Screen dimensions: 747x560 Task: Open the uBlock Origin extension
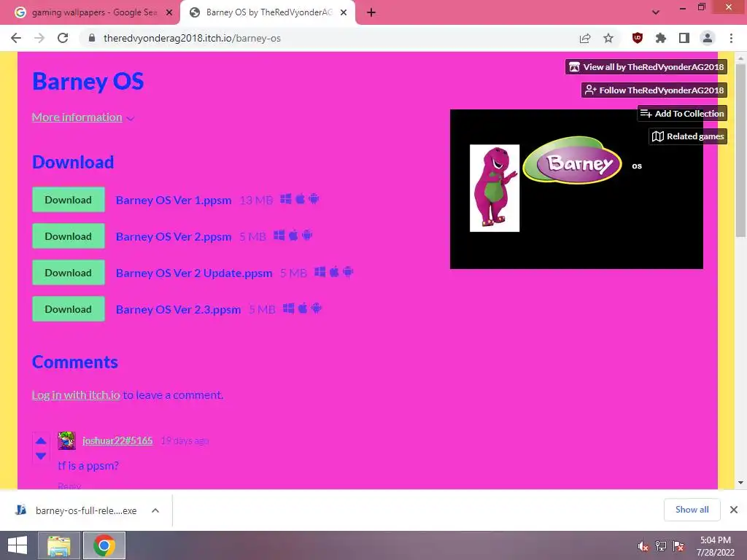click(638, 38)
